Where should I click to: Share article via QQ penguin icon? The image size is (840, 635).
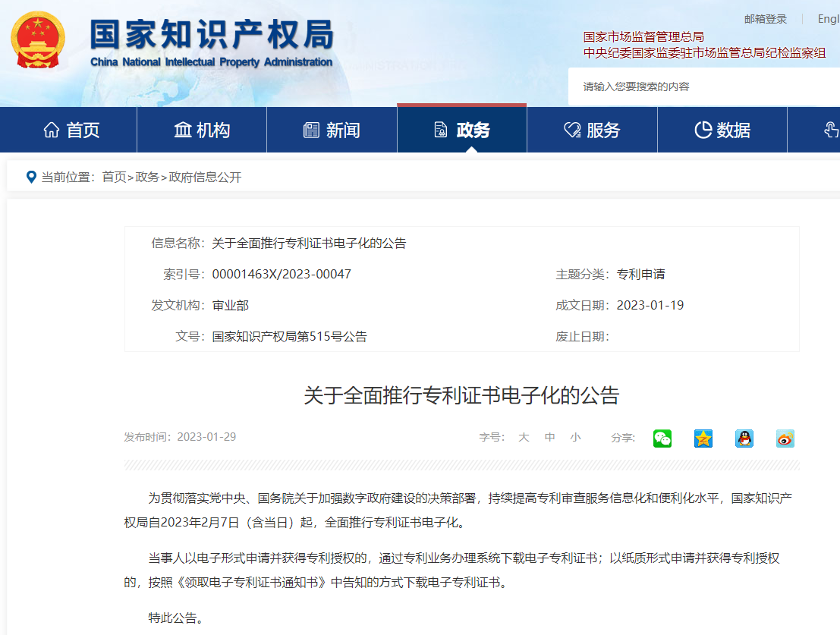[744, 439]
